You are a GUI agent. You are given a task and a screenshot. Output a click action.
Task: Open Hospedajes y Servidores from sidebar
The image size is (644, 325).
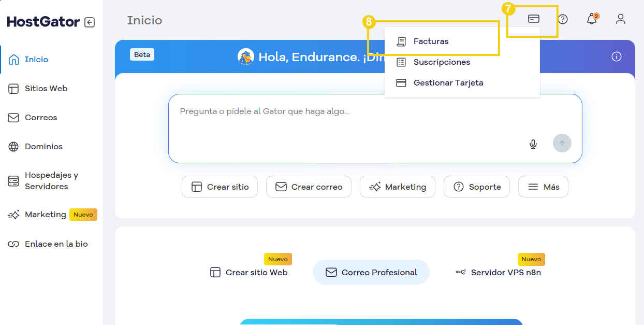click(x=51, y=181)
